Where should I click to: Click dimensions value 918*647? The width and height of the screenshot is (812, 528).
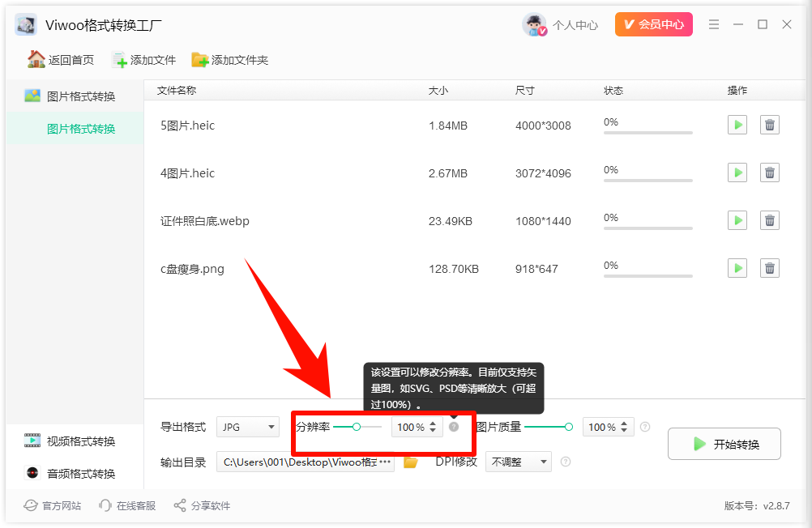click(x=536, y=269)
